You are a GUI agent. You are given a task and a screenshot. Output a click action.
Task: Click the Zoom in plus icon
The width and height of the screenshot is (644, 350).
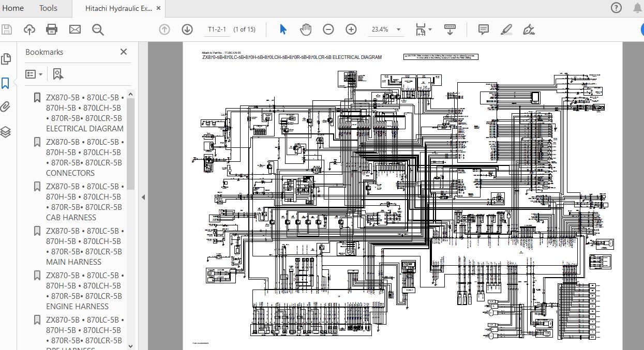click(351, 29)
